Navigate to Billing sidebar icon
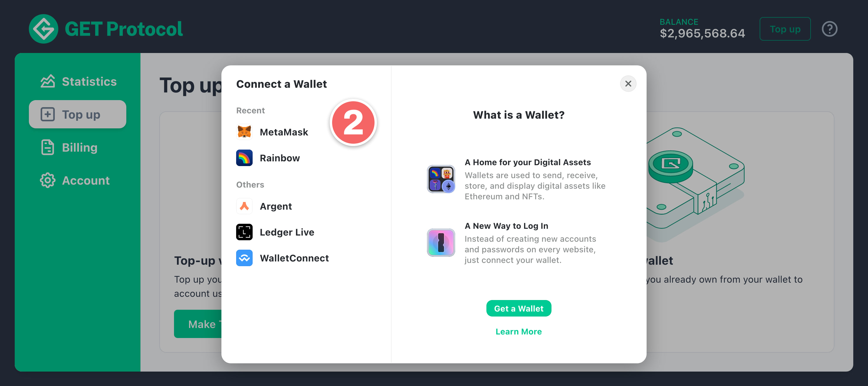This screenshot has height=386, width=868. [47, 147]
